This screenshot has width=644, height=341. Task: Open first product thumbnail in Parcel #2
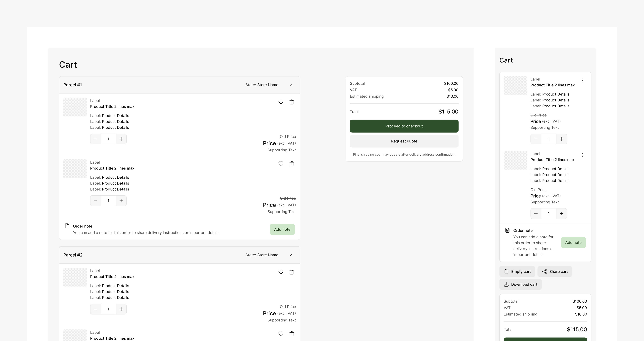75,277
